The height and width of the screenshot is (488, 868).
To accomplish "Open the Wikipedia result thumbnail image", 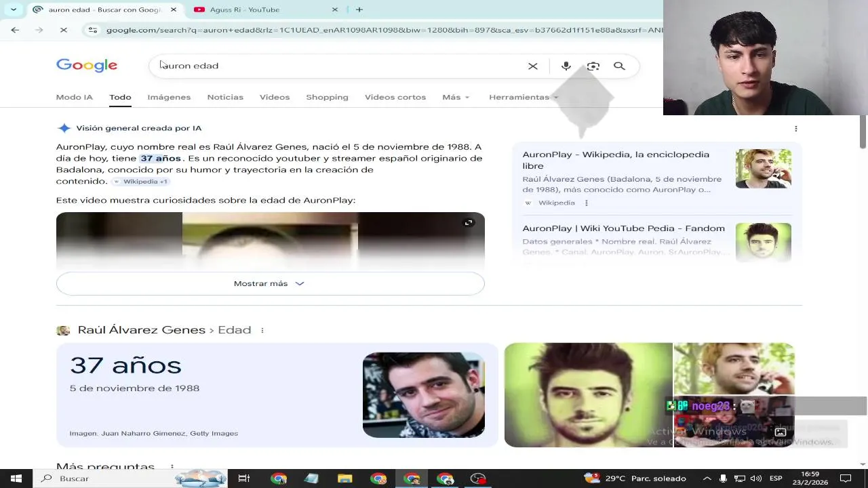I will point(764,169).
